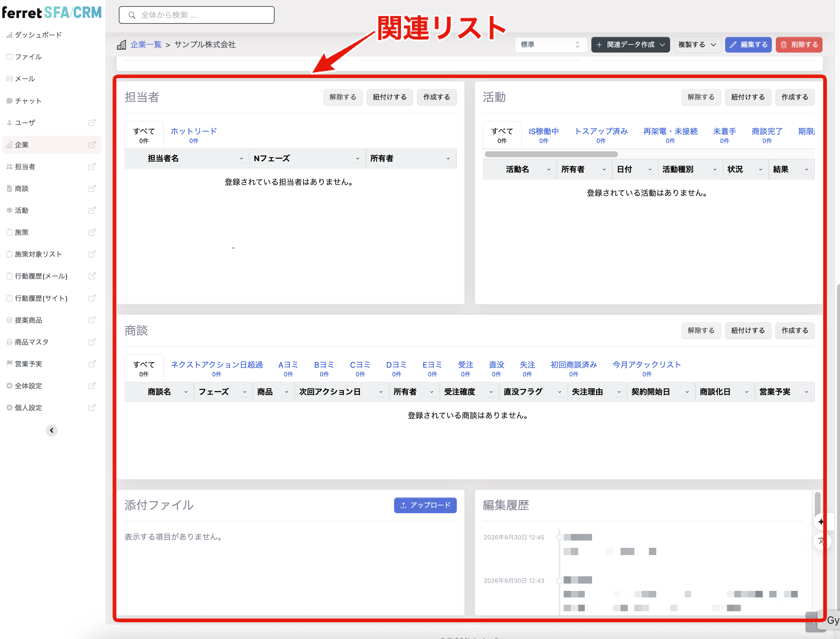Open external link icon beside 担当者 sidebar item

pos(92,167)
